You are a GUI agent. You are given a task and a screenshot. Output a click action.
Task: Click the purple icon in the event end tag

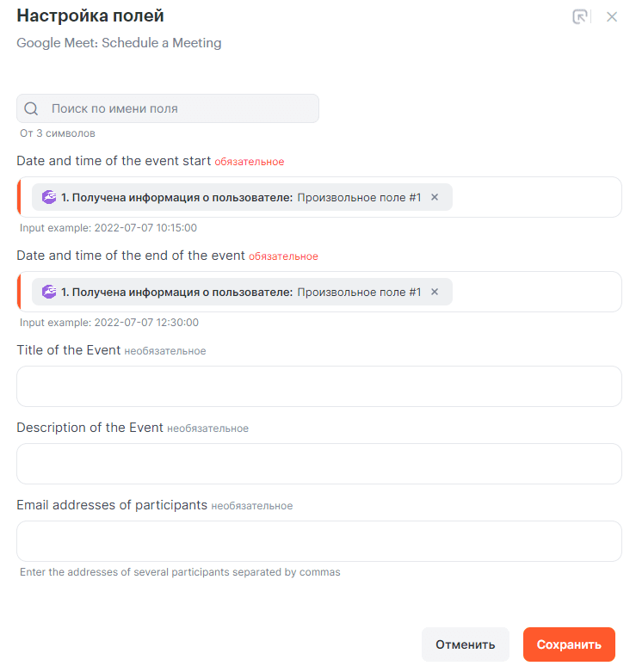(50, 292)
